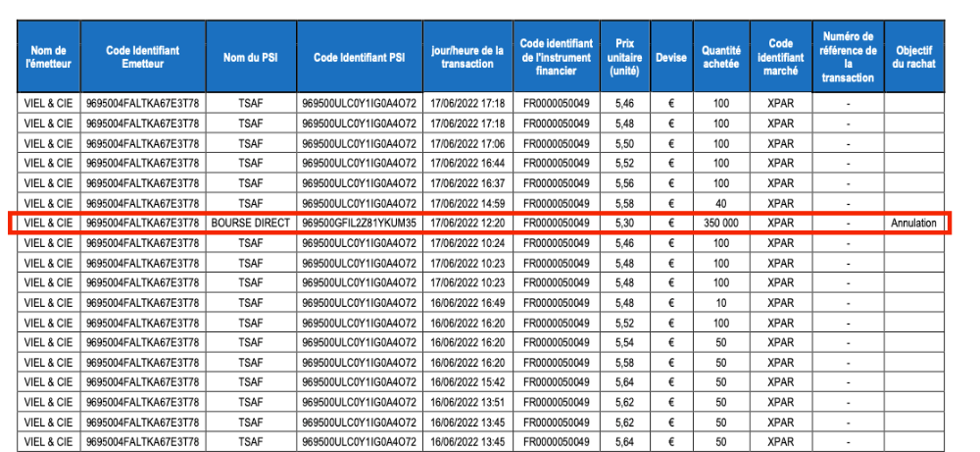980x452 pixels.
Task: Click the '350 000' quantity cell
Action: click(721, 224)
